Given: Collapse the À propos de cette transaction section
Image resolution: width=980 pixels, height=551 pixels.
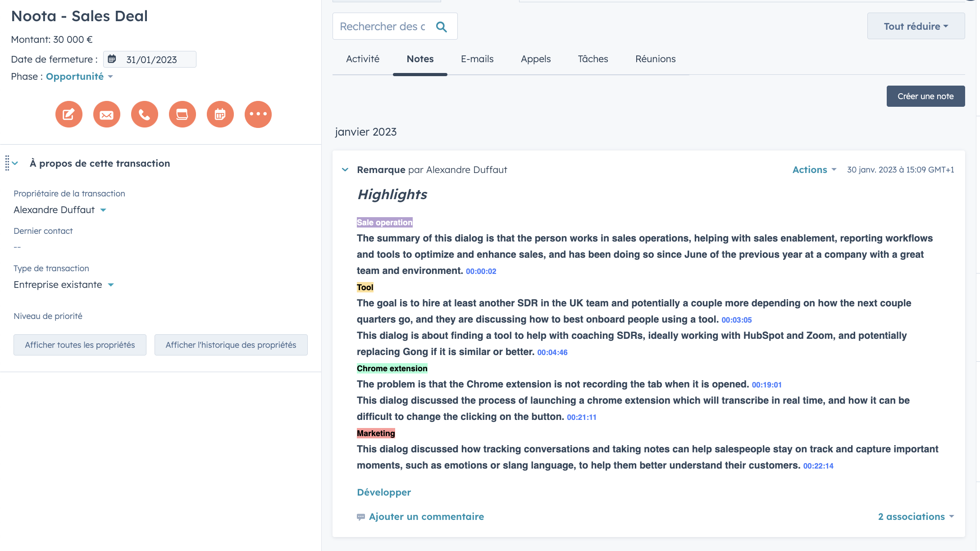Looking at the screenshot, I should point(15,164).
